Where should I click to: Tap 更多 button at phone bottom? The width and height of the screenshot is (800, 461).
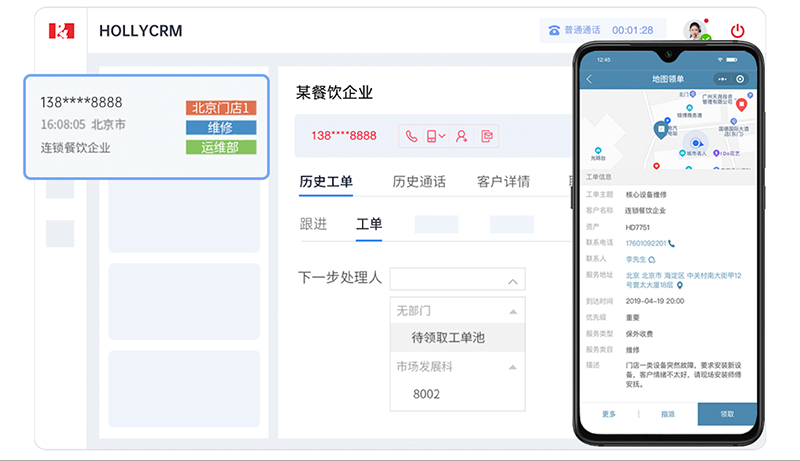tap(609, 414)
